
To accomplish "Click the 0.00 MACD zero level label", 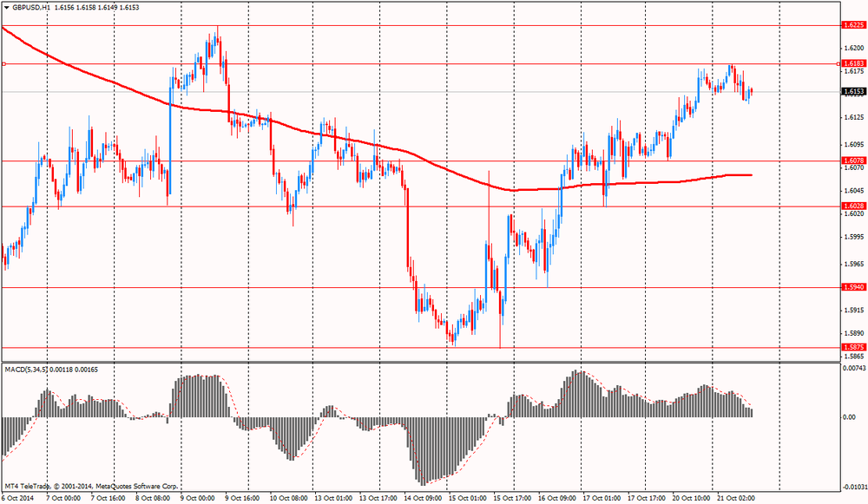I will point(848,417).
